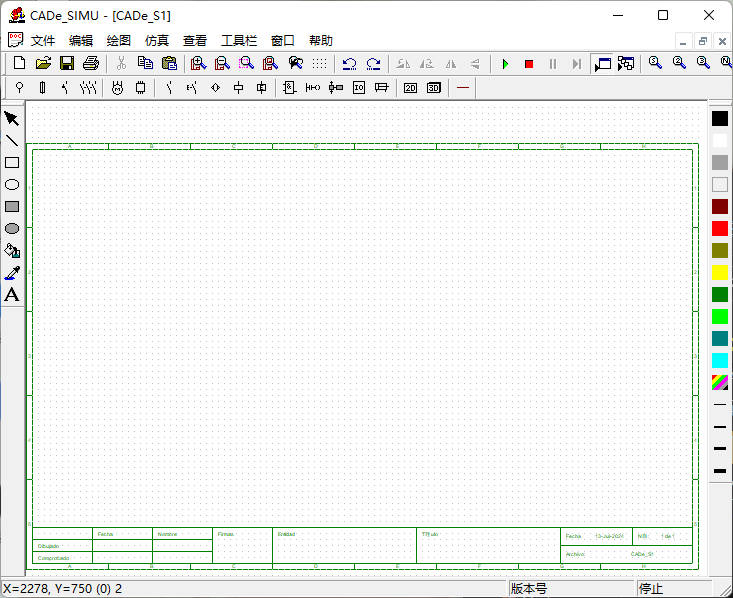This screenshot has height=598, width=733.
Task: Select the thickest line width option
Action: click(x=720, y=471)
